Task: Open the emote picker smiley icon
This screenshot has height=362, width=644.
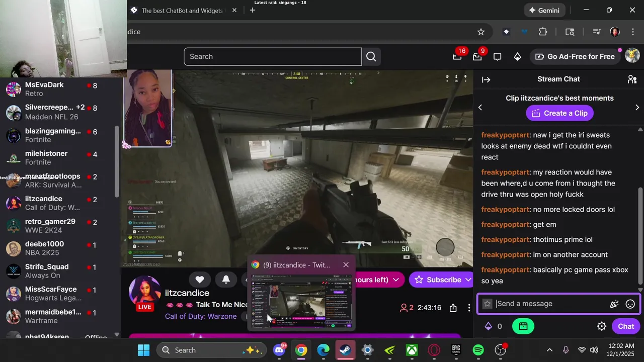Action: [x=630, y=304]
